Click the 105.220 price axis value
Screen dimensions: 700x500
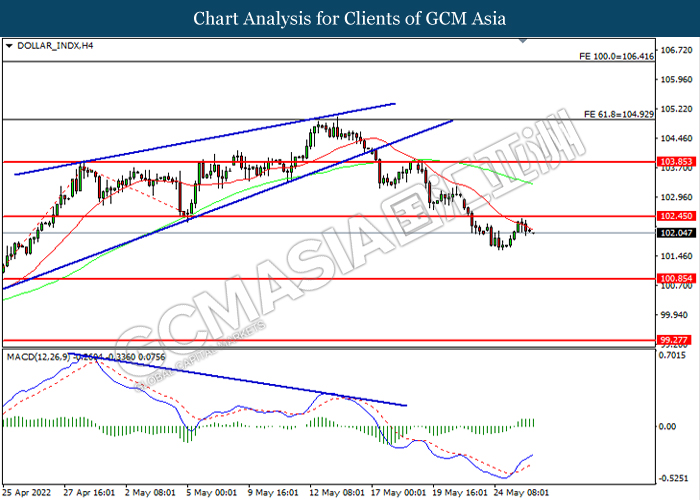coord(676,109)
